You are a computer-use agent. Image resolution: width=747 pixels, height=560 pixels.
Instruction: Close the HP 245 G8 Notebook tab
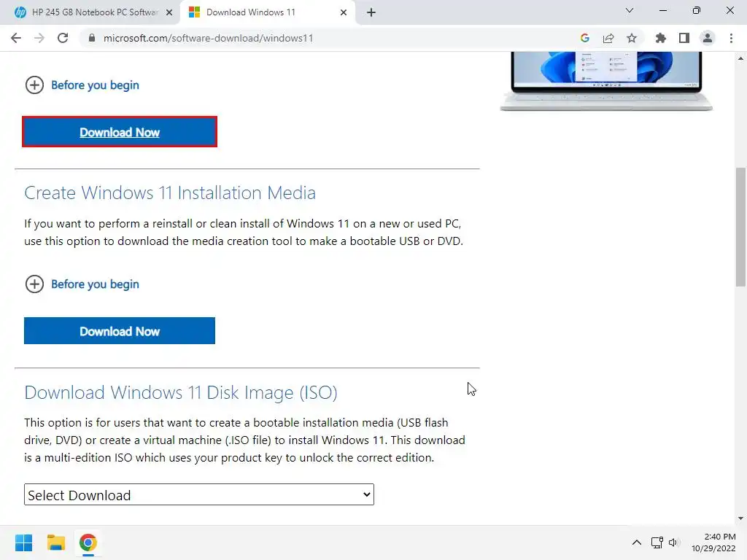(169, 12)
